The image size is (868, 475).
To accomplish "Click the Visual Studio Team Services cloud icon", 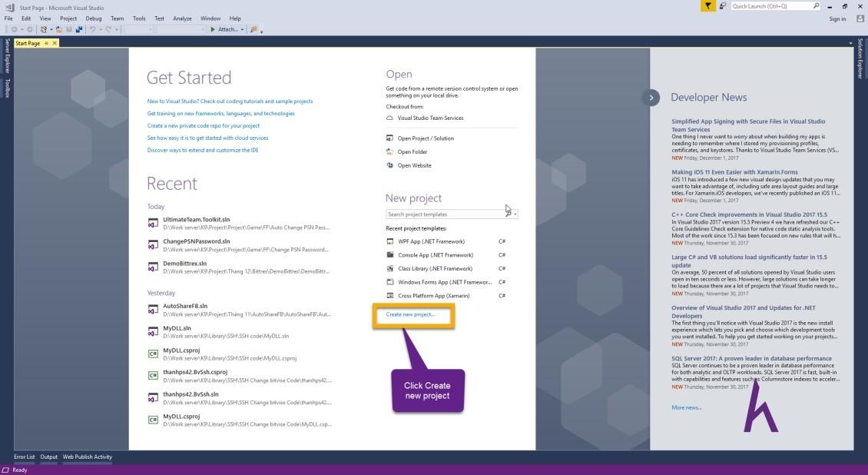I will 389,118.
